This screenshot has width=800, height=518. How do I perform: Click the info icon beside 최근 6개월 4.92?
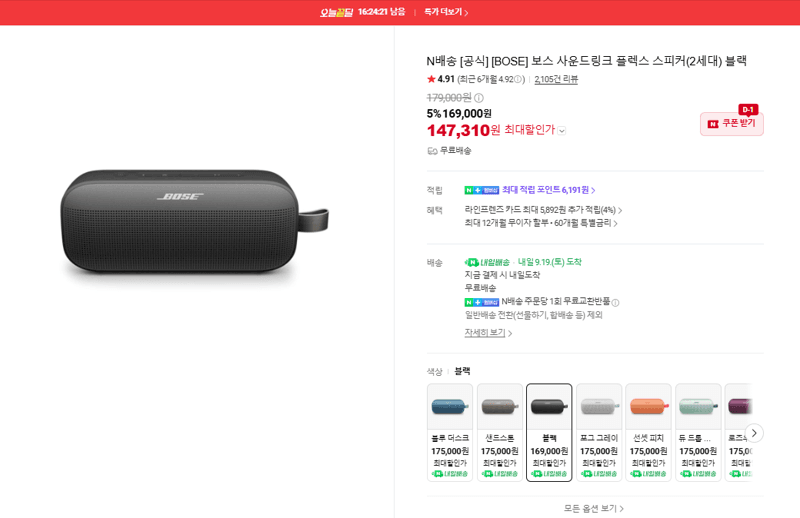click(518, 79)
